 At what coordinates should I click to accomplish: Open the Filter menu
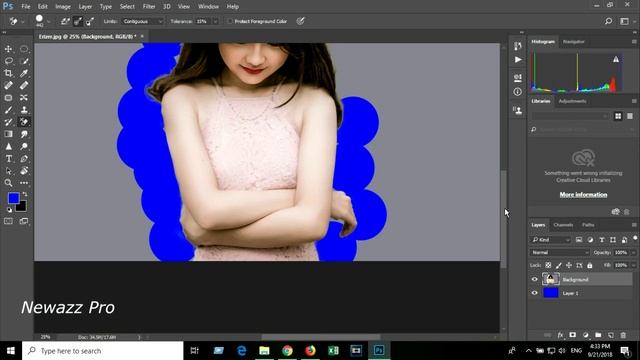point(149,7)
